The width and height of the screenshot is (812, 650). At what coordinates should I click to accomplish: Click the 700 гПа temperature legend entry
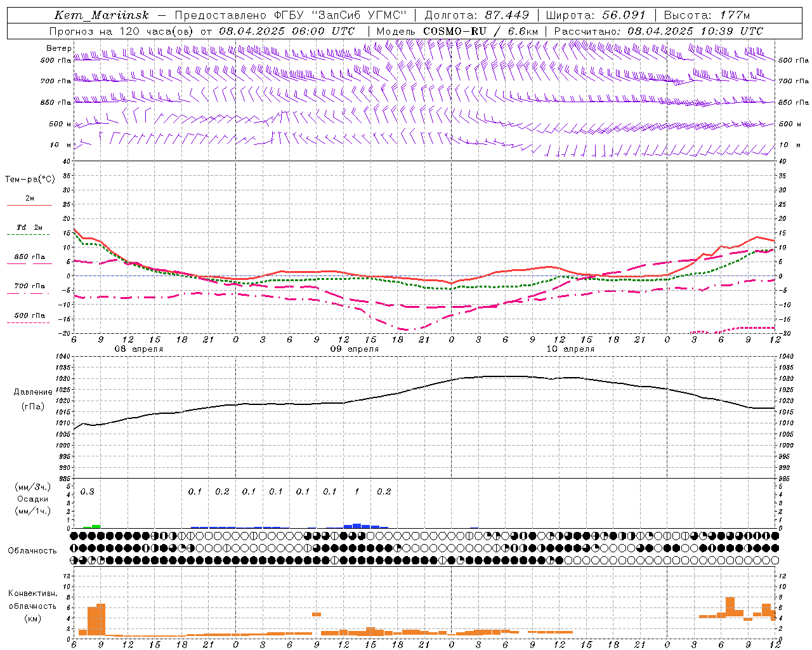(30, 286)
